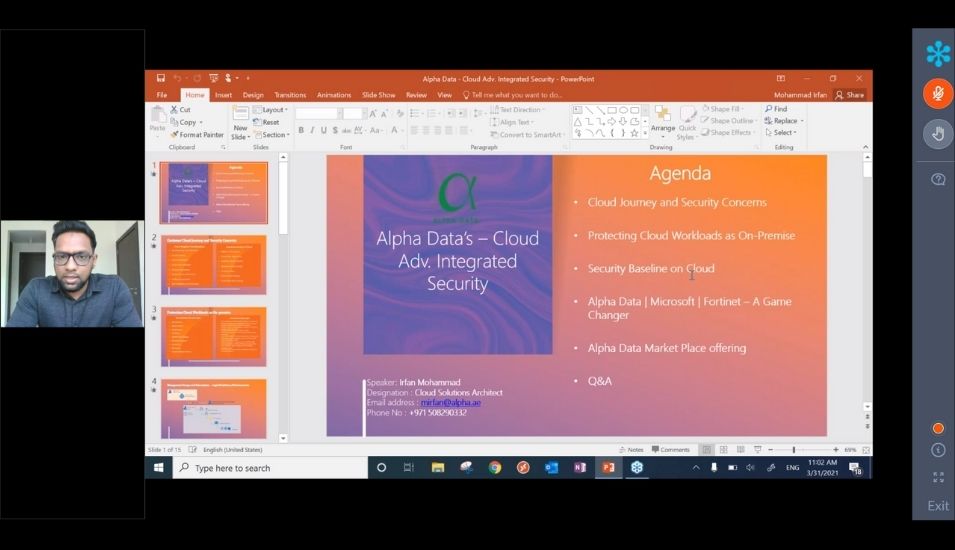Image resolution: width=955 pixels, height=550 pixels.
Task: Select slide 3 thumbnail
Action: pyautogui.click(x=213, y=337)
